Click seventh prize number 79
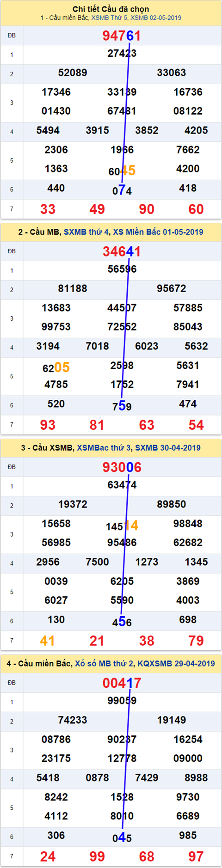This screenshot has height=868, width=222. pos(196,641)
